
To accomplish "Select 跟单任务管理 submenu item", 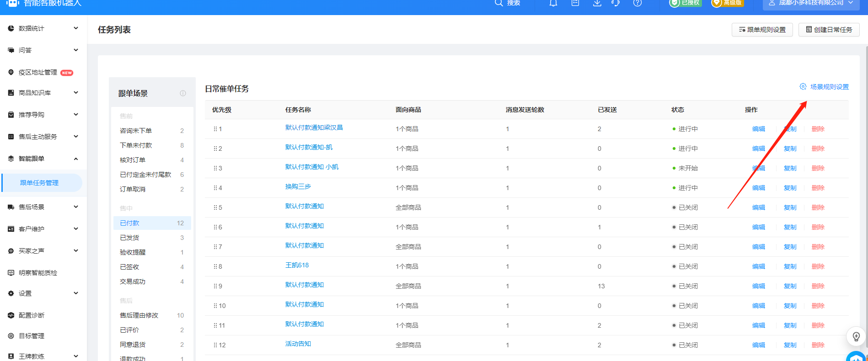I will 42,183.
